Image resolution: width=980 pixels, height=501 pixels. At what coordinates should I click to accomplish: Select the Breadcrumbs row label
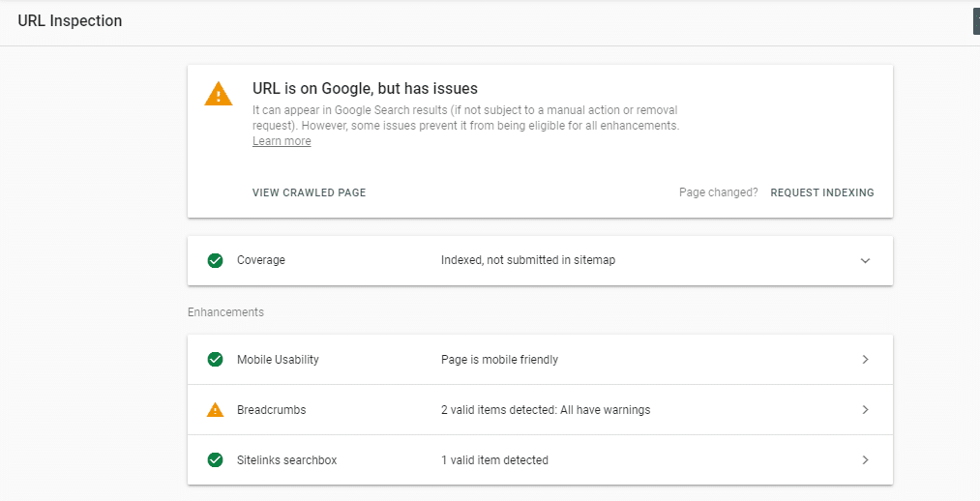coord(271,410)
